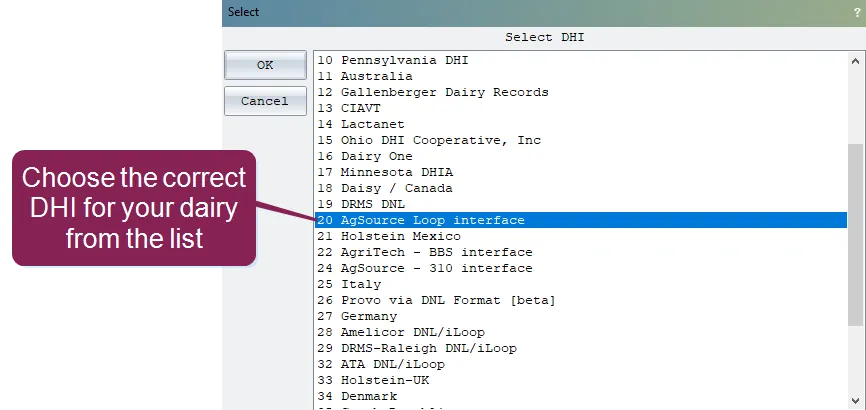Click the vertical scrollbar thumb
Viewport: 866px width, 410px height.
coord(856,235)
